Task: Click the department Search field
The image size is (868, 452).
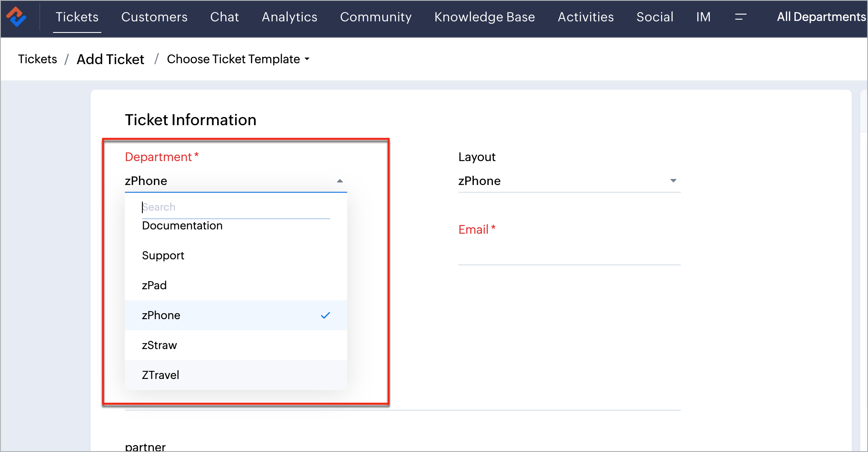Action: click(x=235, y=207)
